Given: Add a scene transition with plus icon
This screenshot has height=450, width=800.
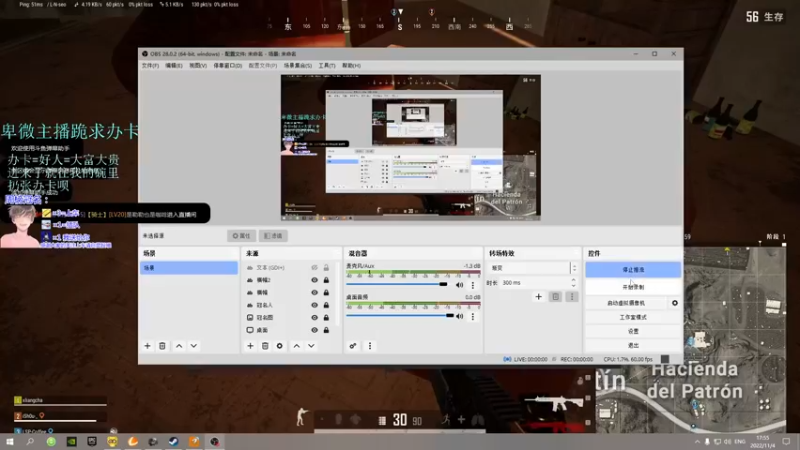Looking at the screenshot, I should [x=538, y=296].
